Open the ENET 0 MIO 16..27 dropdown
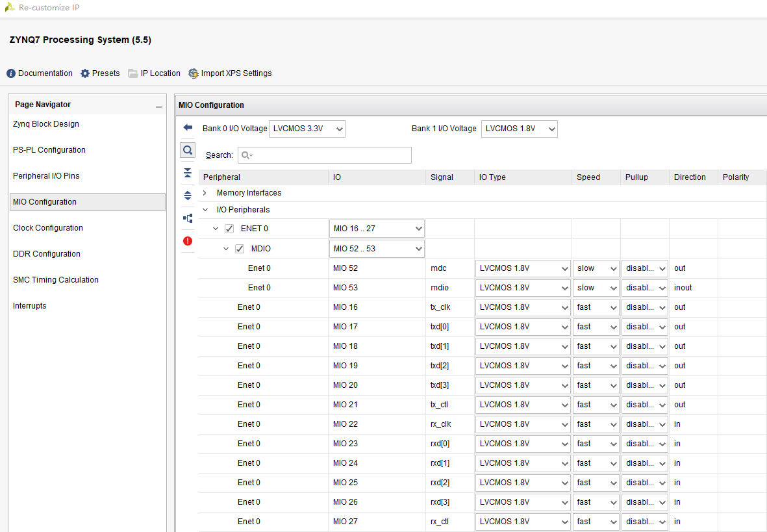This screenshot has width=767, height=532. point(377,229)
